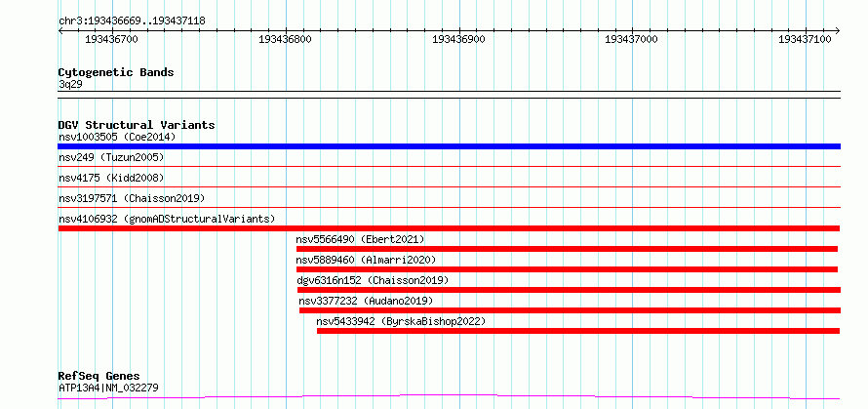This screenshot has width=868, height=409.
Task: Click ruler position 193437000
Action: (x=632, y=39)
